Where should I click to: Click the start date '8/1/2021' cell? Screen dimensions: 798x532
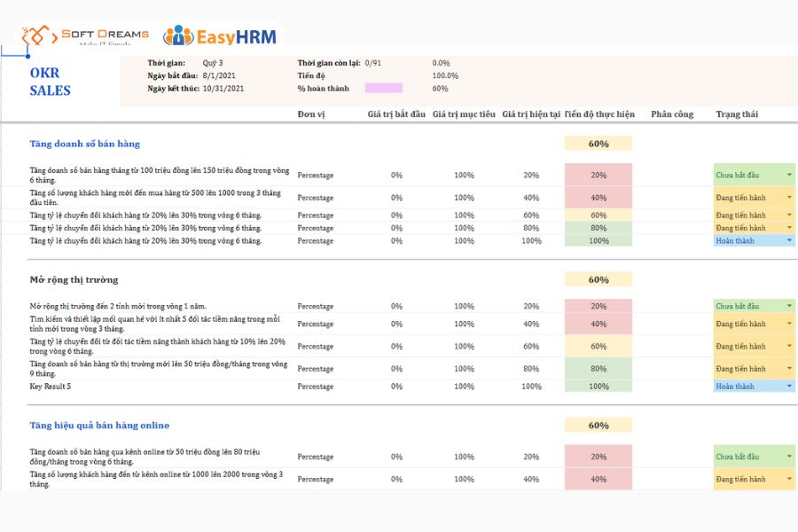(x=219, y=75)
